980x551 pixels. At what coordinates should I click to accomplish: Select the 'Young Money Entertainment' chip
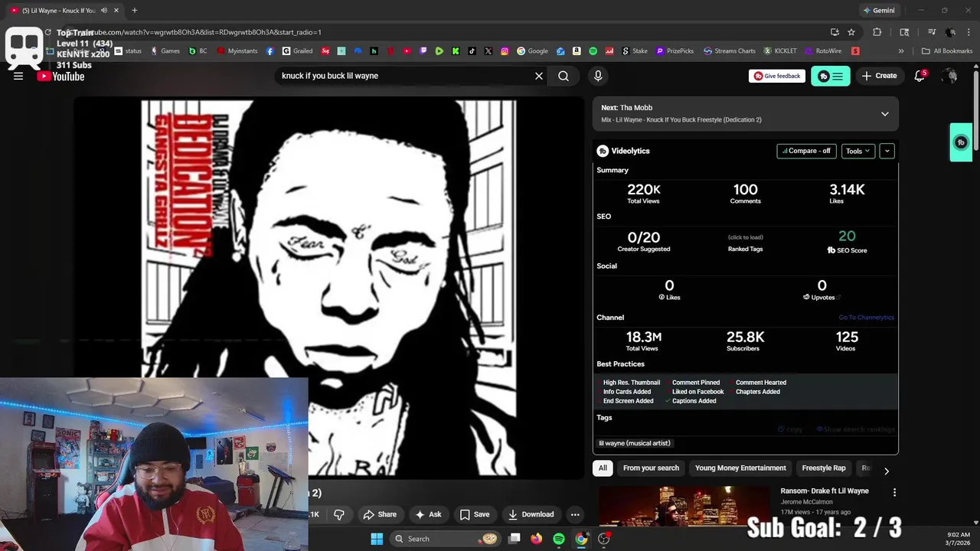click(740, 468)
